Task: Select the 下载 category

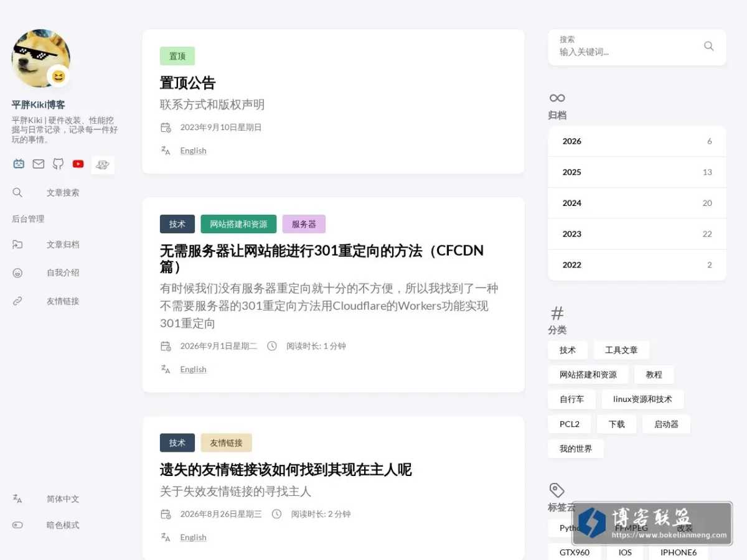Action: 617,424
